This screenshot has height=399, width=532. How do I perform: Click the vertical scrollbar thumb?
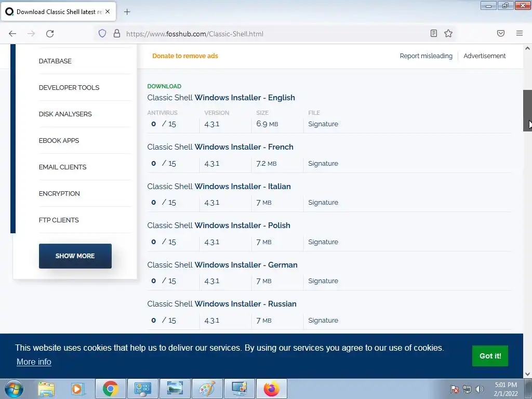click(527, 111)
